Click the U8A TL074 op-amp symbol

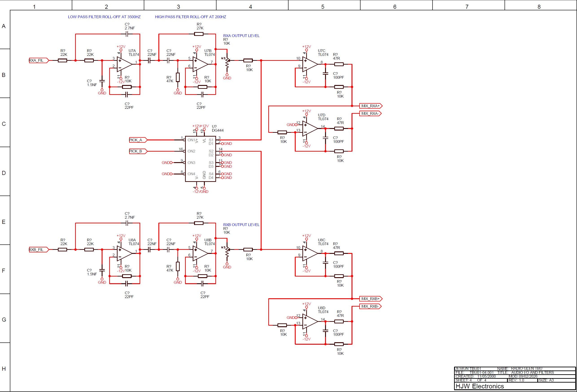(x=124, y=253)
